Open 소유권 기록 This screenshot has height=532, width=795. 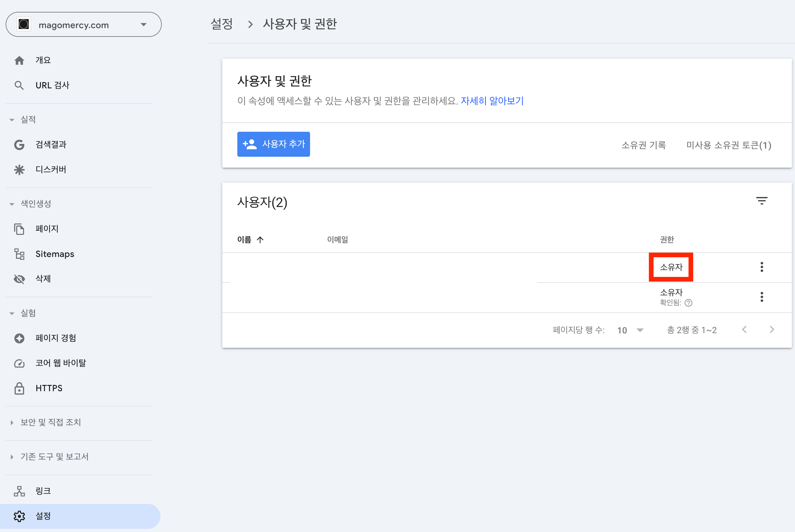[643, 145]
